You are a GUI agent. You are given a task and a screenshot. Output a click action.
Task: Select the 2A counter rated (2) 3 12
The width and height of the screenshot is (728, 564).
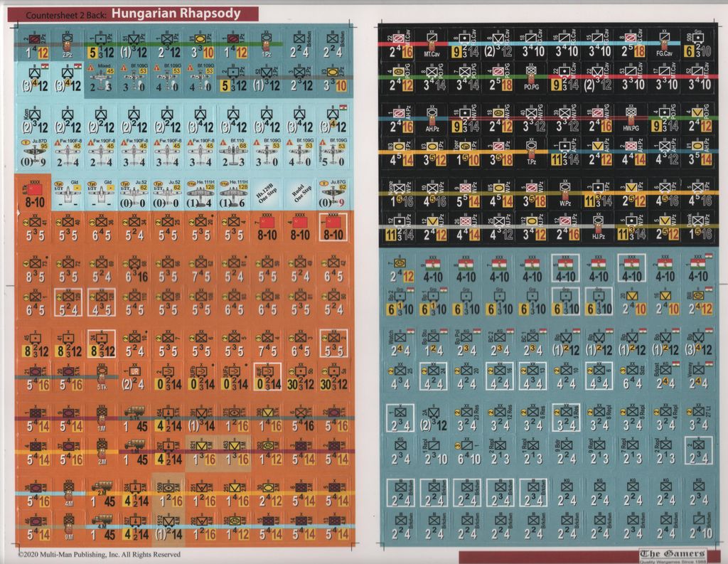tap(432, 417)
